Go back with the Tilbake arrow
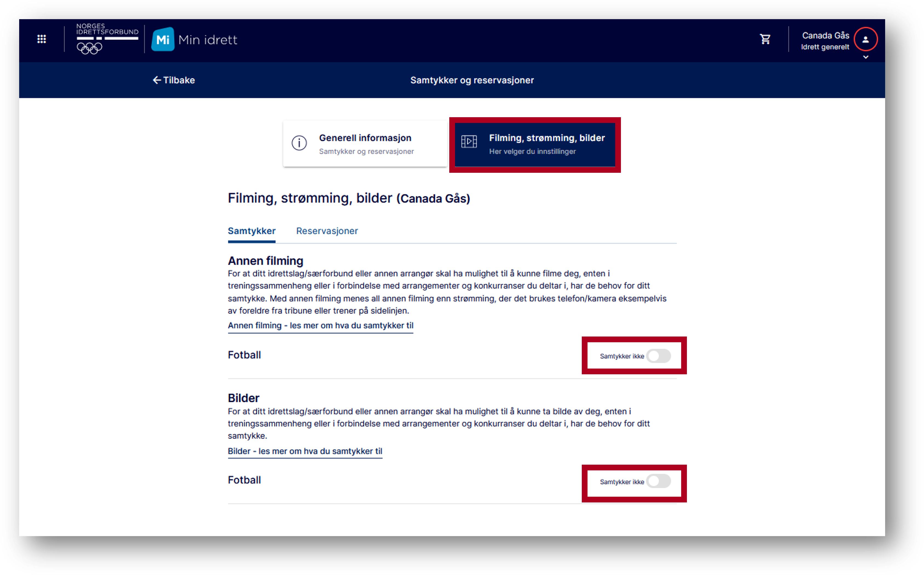The height and width of the screenshot is (575, 924). click(x=174, y=80)
